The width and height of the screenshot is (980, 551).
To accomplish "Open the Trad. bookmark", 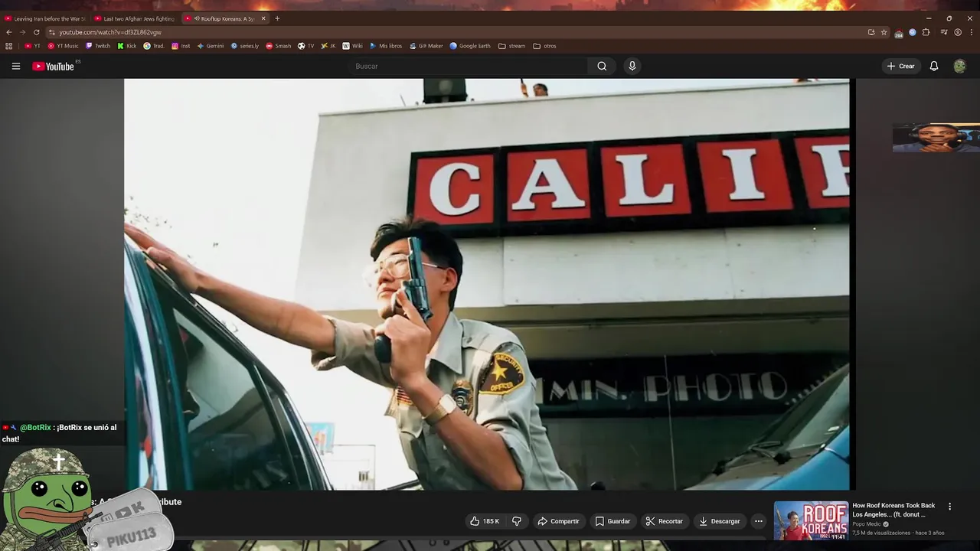I will tap(154, 46).
